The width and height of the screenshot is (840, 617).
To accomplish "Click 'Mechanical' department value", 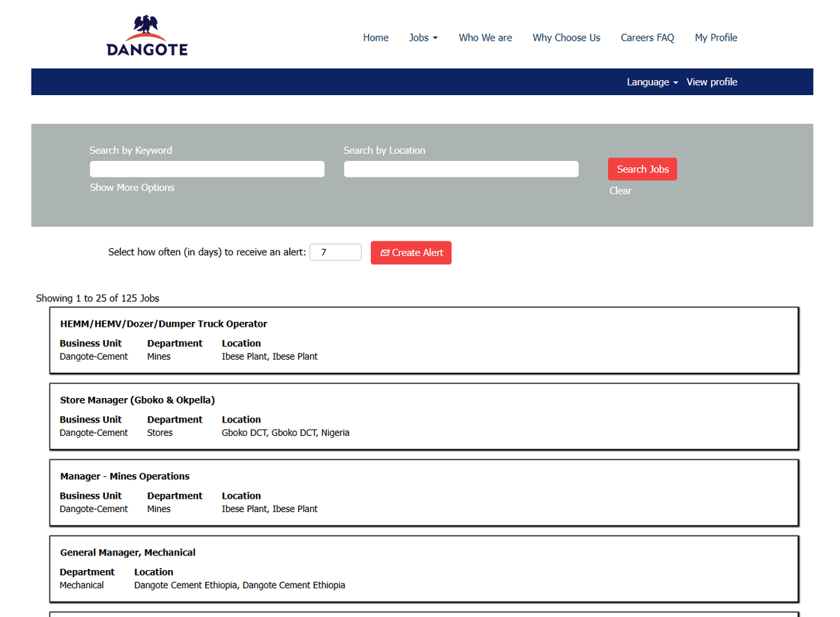I will coord(81,586).
